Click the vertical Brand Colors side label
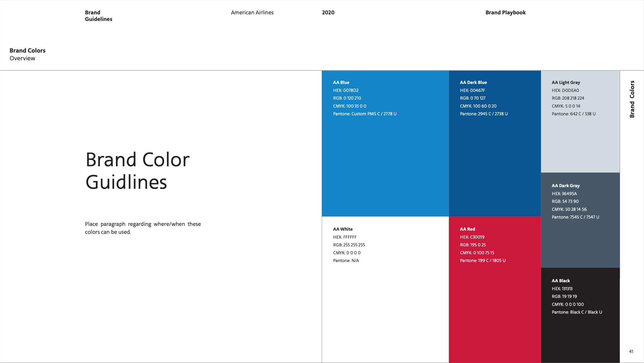The image size is (644, 363). point(632,99)
